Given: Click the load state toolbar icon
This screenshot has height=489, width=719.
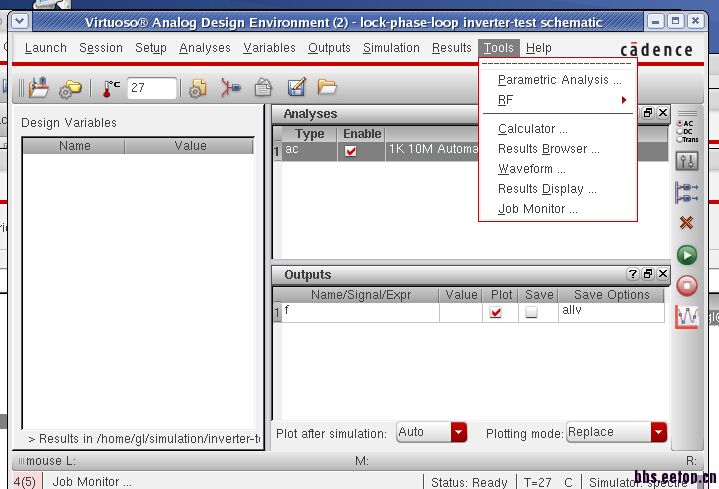Looking at the screenshot, I should point(39,87).
